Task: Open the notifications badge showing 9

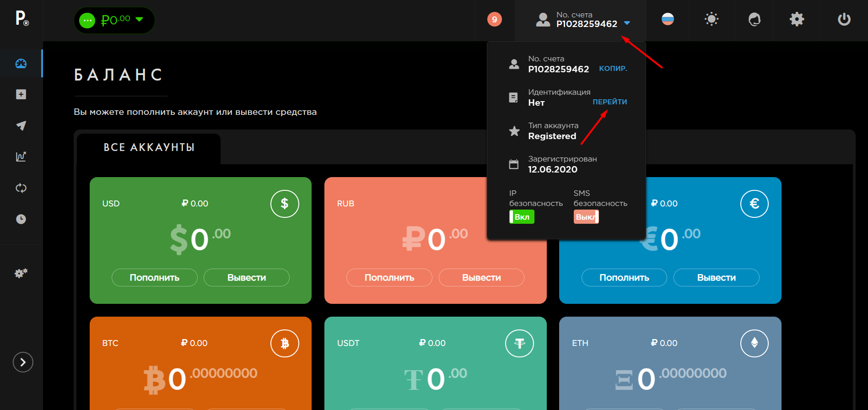Action: tap(495, 19)
